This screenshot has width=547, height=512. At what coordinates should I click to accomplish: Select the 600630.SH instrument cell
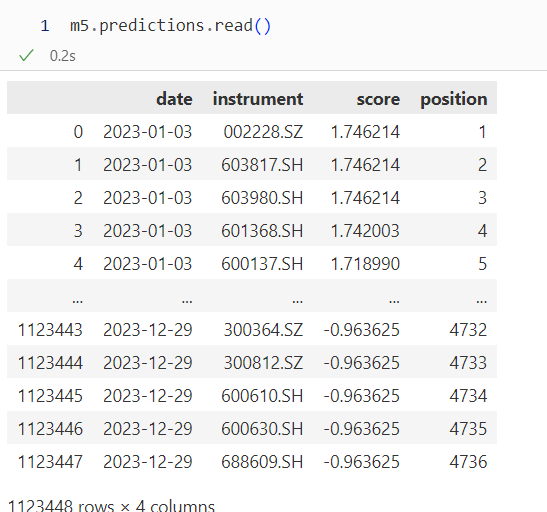(x=262, y=429)
